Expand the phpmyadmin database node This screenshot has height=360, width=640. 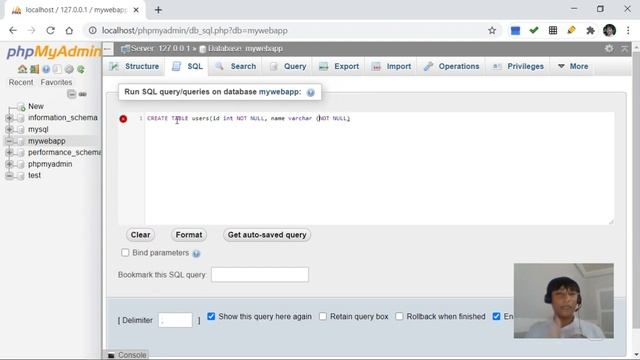tap(9, 164)
